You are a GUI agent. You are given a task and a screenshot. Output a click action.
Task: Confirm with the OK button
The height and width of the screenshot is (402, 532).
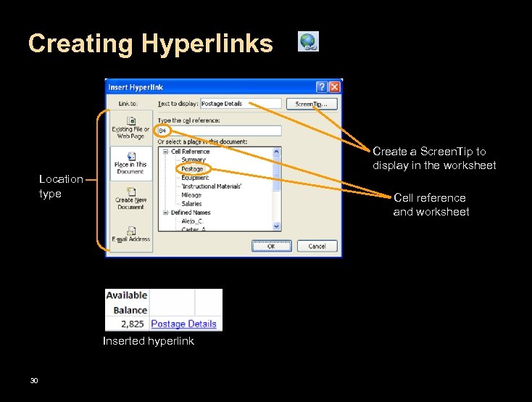pos(271,246)
